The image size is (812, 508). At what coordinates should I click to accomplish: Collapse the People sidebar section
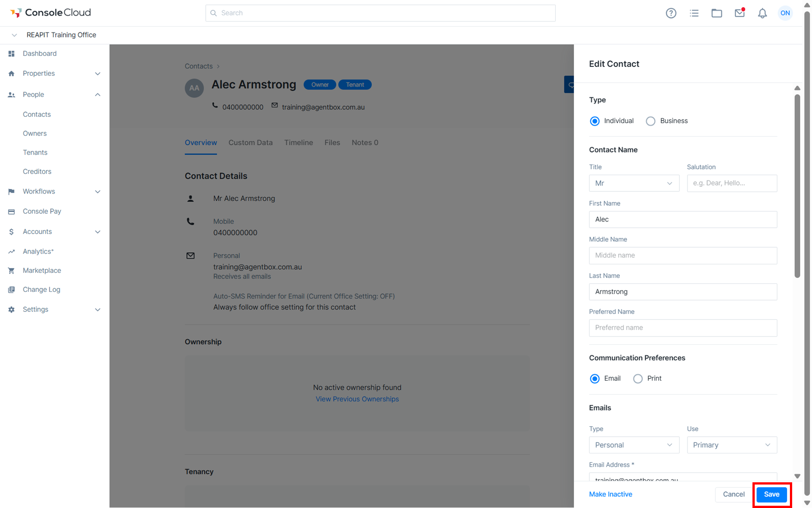click(97, 95)
